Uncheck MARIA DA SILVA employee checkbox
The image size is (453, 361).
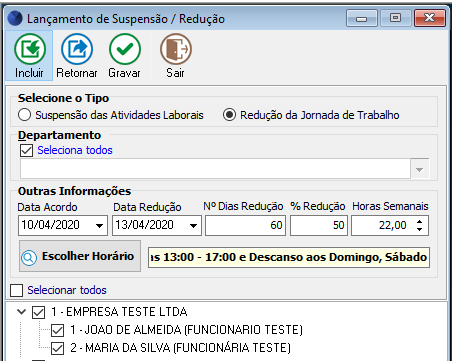point(57,348)
